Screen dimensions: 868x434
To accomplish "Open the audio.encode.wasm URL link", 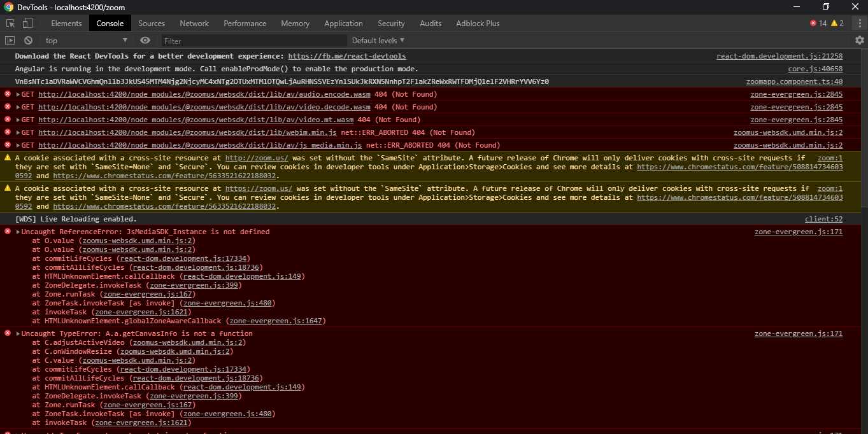I will click(204, 94).
